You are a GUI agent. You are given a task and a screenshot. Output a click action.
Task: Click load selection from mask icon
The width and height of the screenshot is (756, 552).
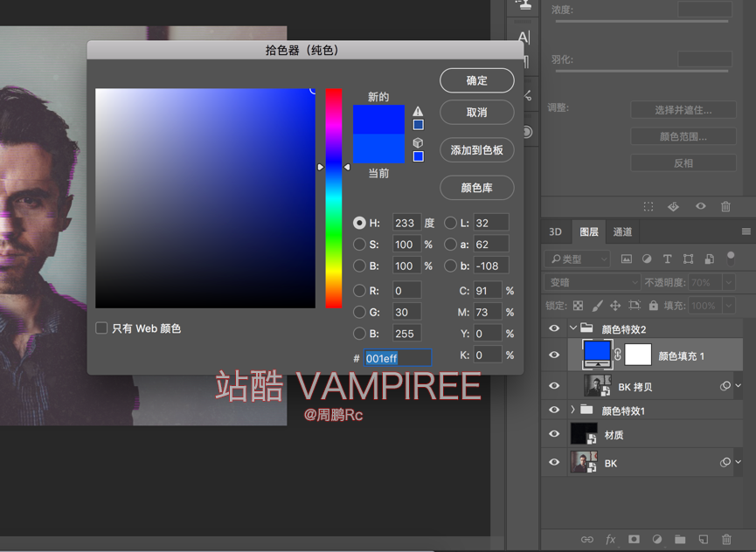coord(648,207)
